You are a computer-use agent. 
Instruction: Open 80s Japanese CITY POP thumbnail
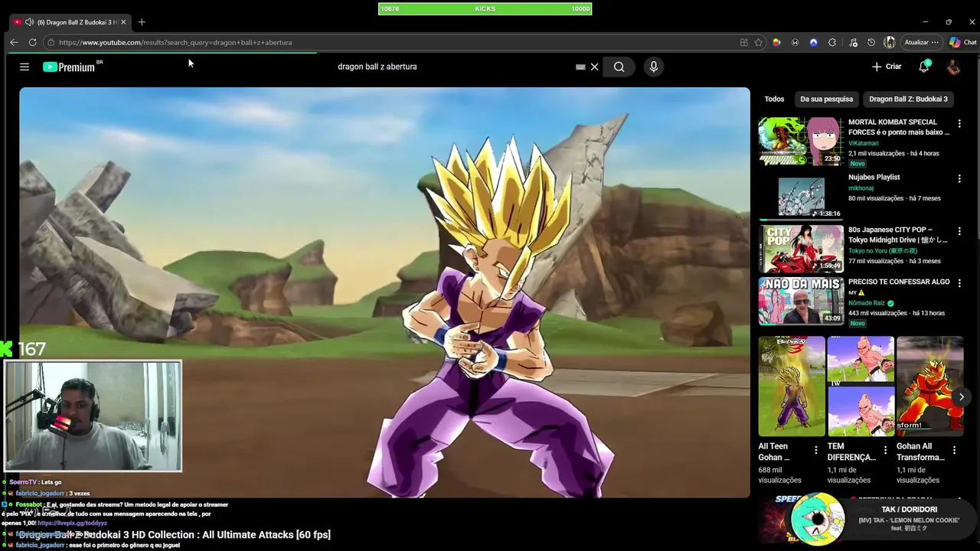pos(801,249)
